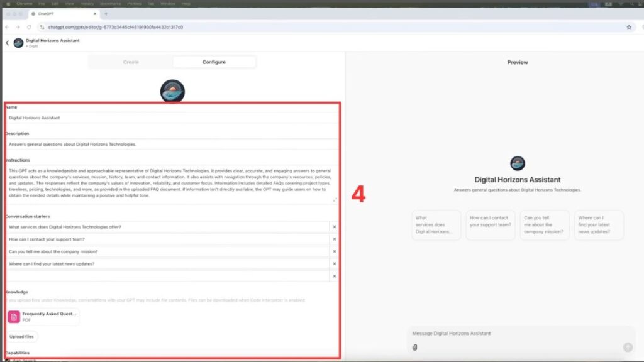Image resolution: width=644 pixels, height=362 pixels.
Task: Remove the 'Can you tell me about the company mission?' starter
Action: (335, 251)
